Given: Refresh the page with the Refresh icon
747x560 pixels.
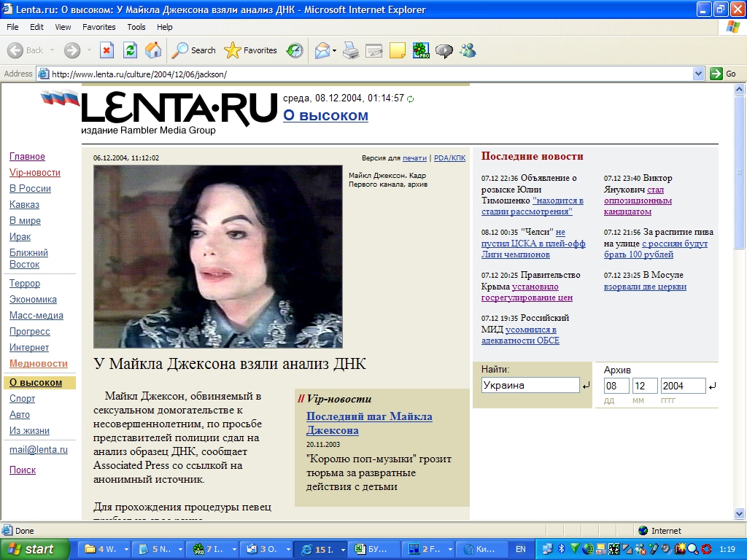Looking at the screenshot, I should click(x=130, y=50).
